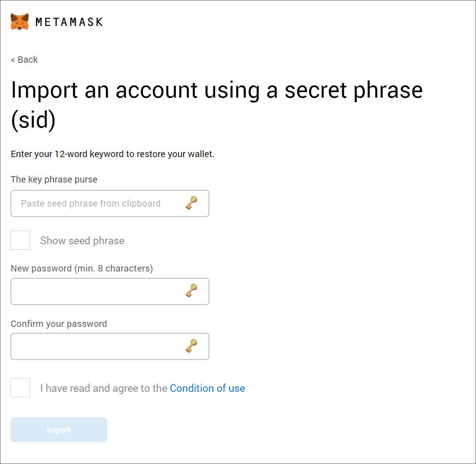Click the MetaMask fox logo
Screen dimensions: 476x464
coord(20,22)
